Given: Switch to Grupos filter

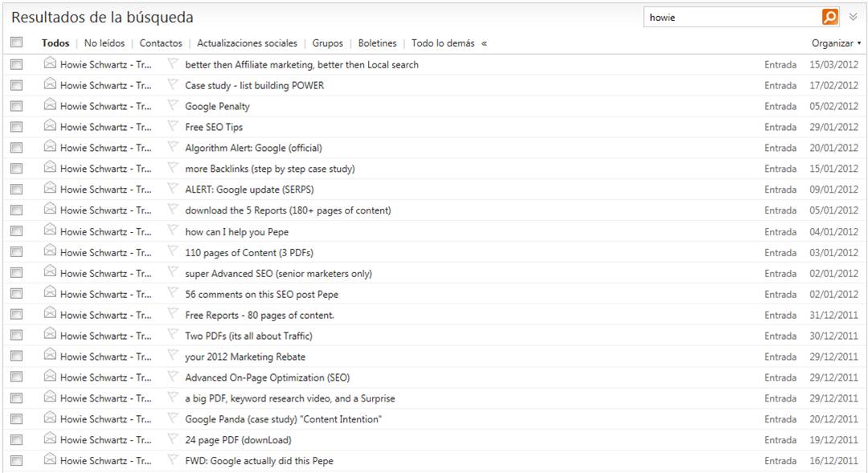Looking at the screenshot, I should tap(328, 43).
